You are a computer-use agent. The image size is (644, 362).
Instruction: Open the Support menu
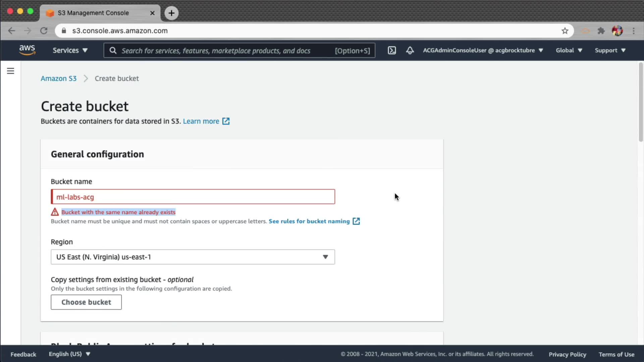pyautogui.click(x=610, y=50)
